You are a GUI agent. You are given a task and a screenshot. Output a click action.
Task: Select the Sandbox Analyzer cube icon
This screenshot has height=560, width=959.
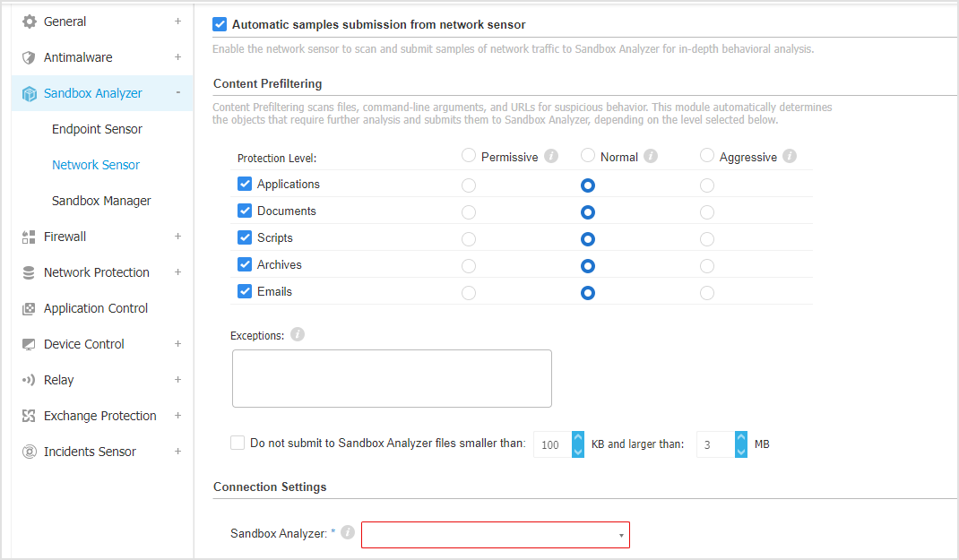pos(27,92)
